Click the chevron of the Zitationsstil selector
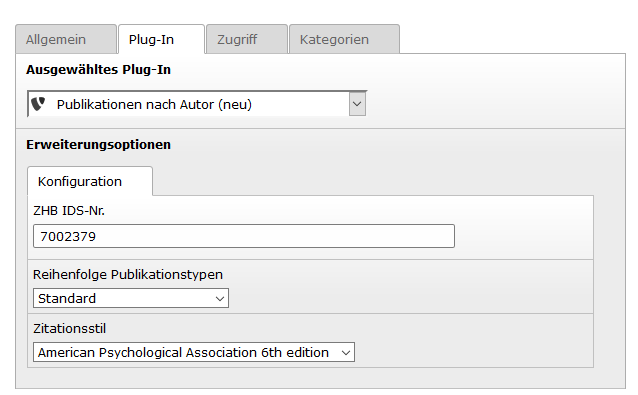The image size is (638, 395). (346, 353)
